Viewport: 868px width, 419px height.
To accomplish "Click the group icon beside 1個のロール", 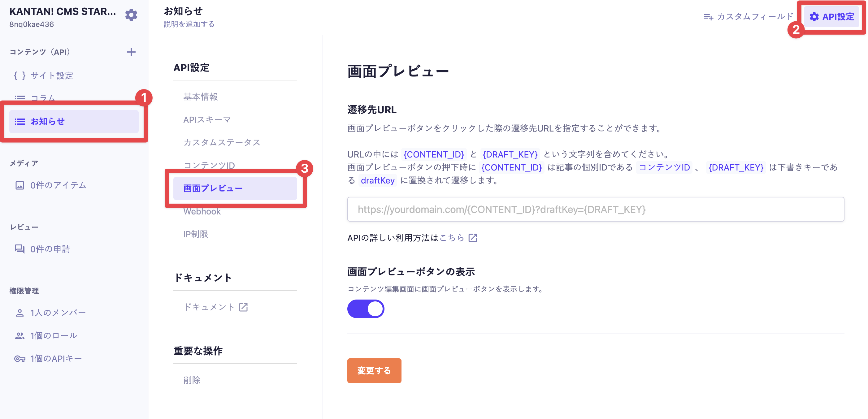I will [x=20, y=335].
